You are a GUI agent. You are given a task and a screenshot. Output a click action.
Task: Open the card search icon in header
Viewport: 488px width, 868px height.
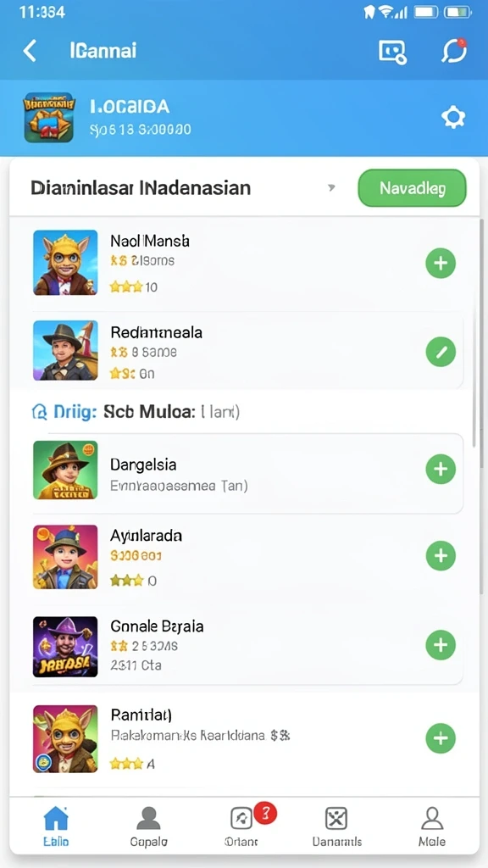coord(392,52)
